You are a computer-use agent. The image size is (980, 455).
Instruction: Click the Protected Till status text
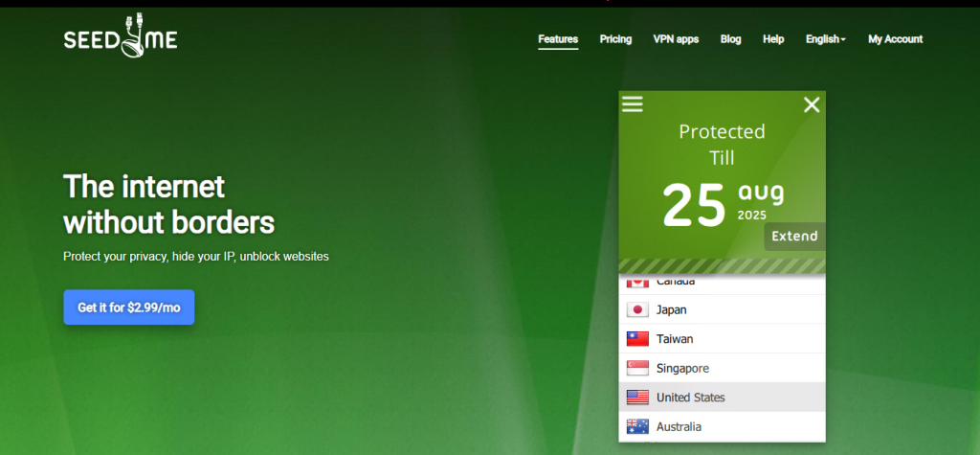[722, 144]
